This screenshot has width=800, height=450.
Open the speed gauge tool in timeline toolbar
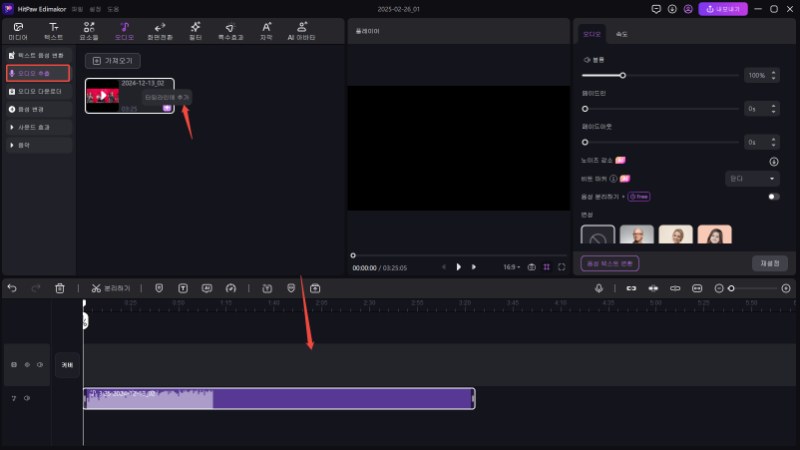(x=230, y=288)
